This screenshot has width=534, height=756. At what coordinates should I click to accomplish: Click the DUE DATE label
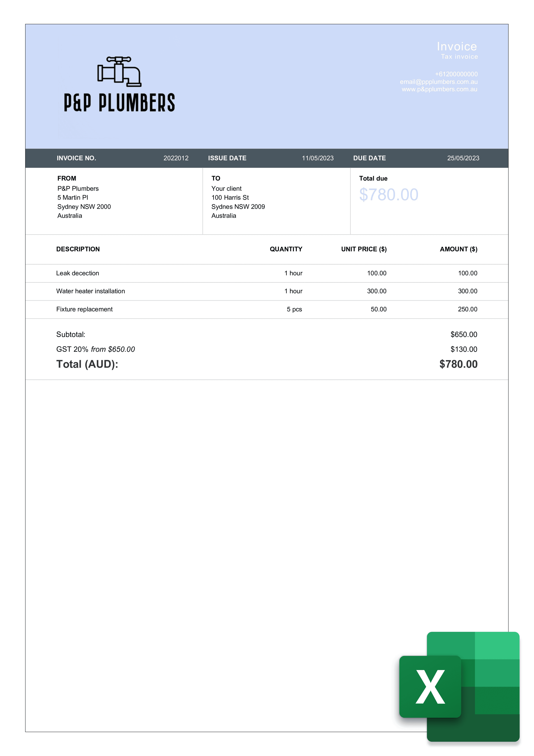(x=369, y=158)
